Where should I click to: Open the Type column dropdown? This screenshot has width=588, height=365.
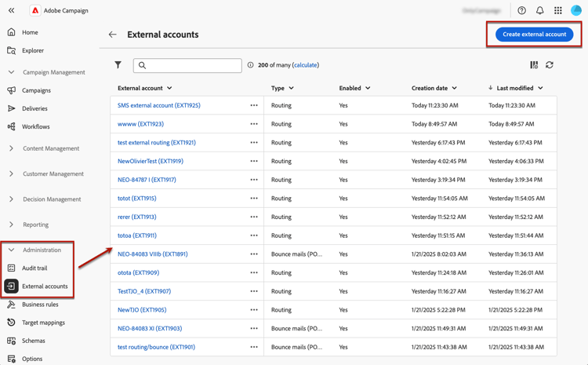pyautogui.click(x=291, y=89)
